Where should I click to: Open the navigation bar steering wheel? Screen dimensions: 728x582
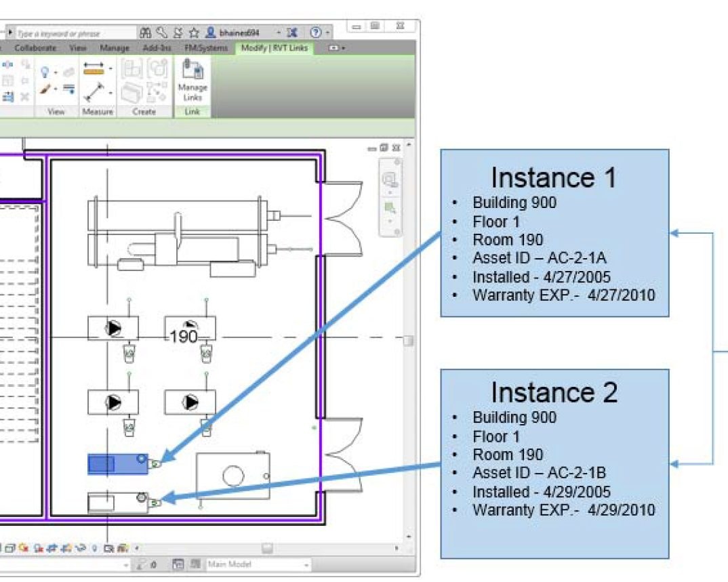(x=389, y=179)
